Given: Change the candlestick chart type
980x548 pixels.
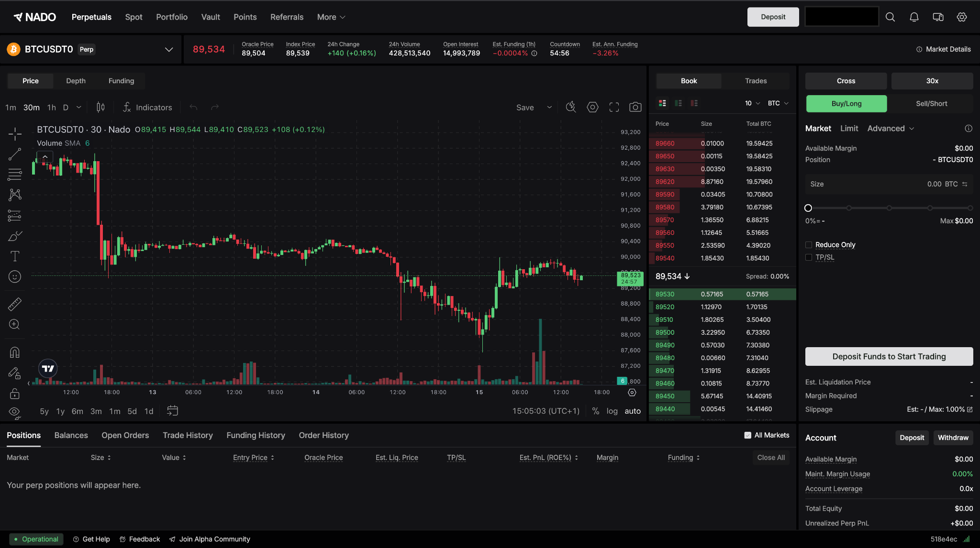Looking at the screenshot, I should click(100, 107).
